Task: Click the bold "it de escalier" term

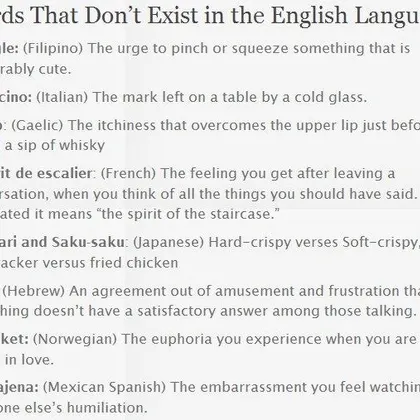Action: coord(46,173)
